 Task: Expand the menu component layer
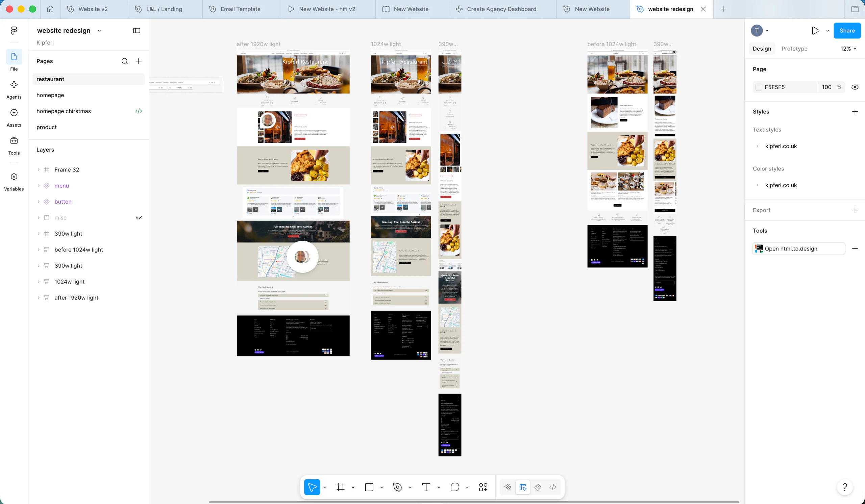coord(39,186)
